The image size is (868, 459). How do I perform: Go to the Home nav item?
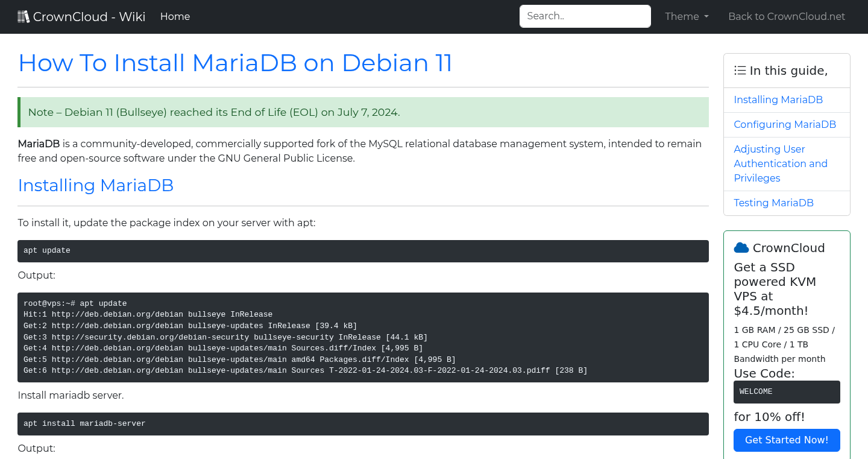[175, 17]
